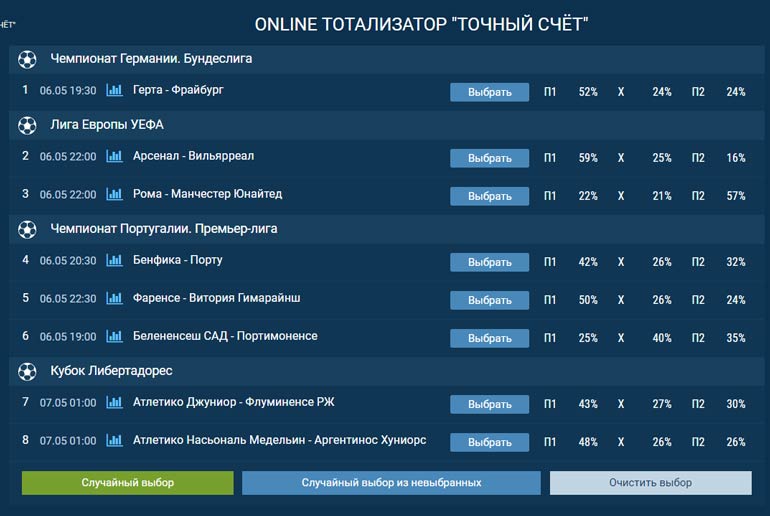Click Случайный выбор из невыбранных button
The width and height of the screenshot is (770, 516).
(x=391, y=483)
